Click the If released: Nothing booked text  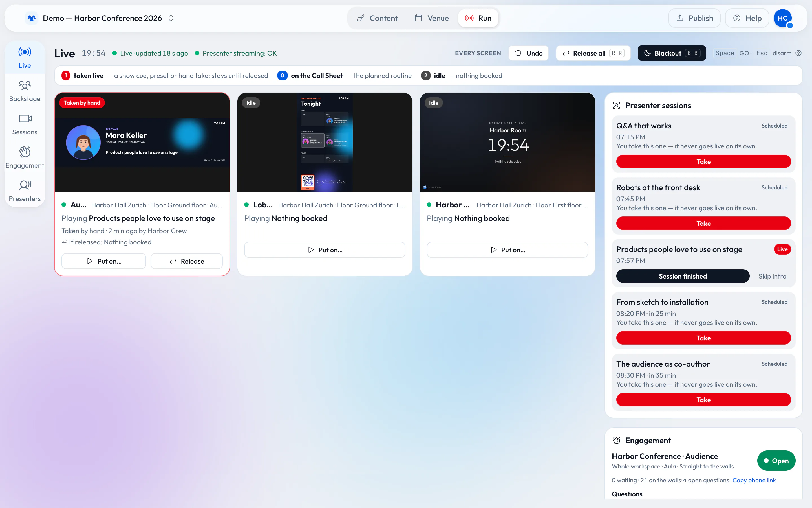point(106,242)
